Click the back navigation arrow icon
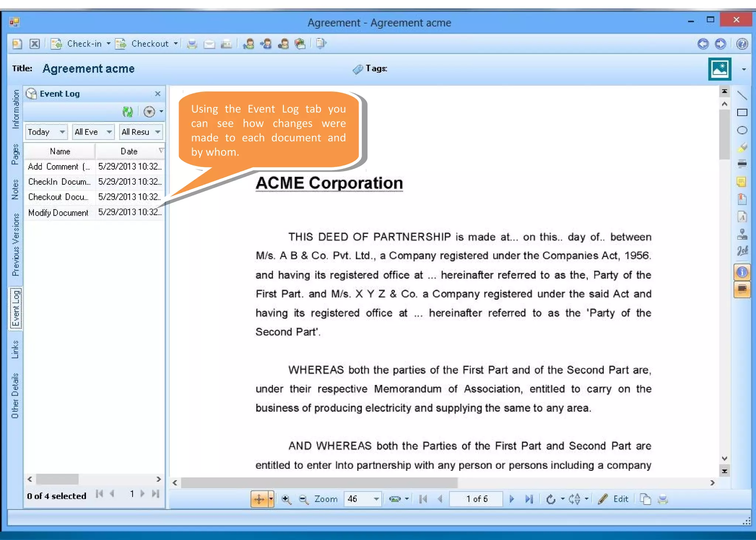The width and height of the screenshot is (756, 540). pyautogui.click(x=703, y=44)
